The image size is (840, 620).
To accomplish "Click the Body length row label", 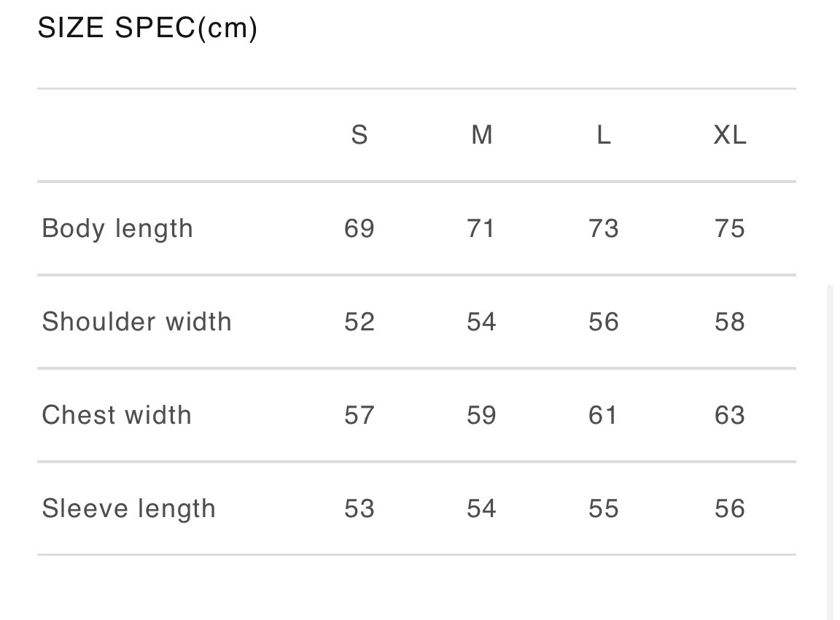I will coord(117,228).
